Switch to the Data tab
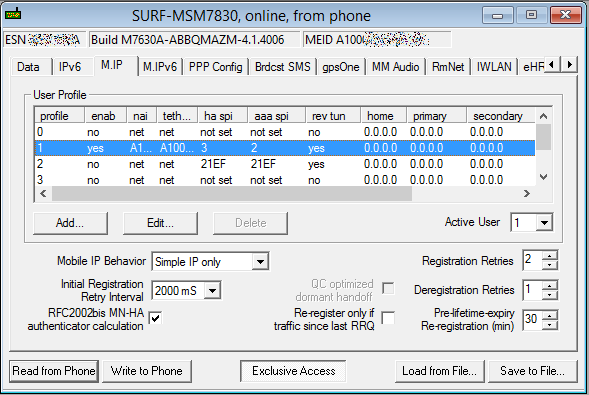Image resolution: width=589 pixels, height=395 pixels. tap(29, 67)
